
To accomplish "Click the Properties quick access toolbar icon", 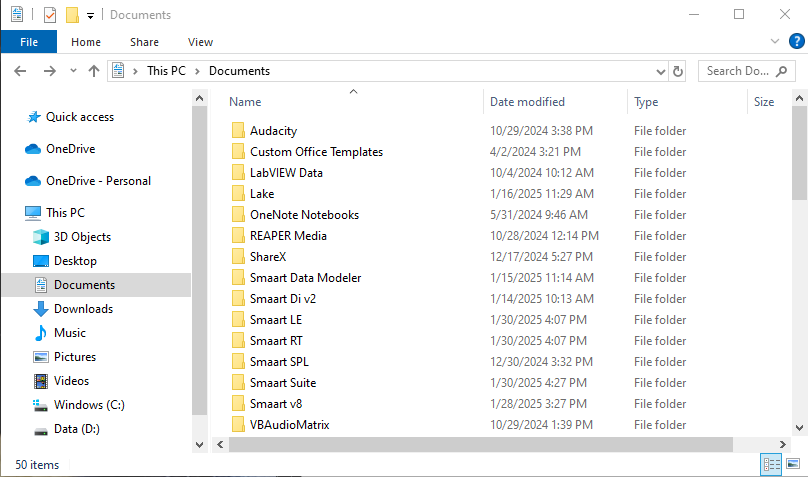I will pyautogui.click(x=49, y=15).
